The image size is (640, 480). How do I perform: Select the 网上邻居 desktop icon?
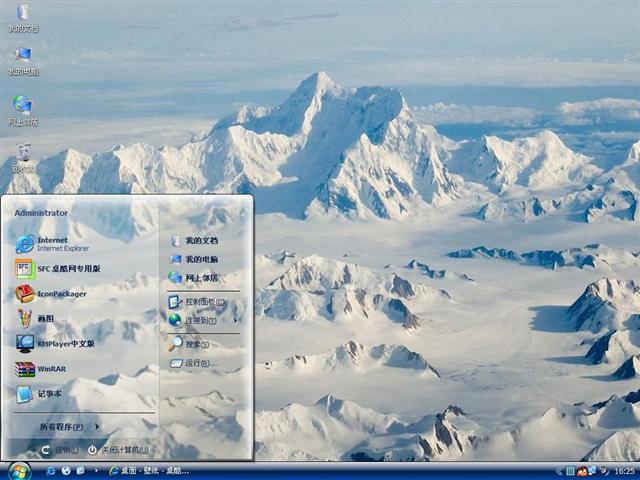point(23,111)
